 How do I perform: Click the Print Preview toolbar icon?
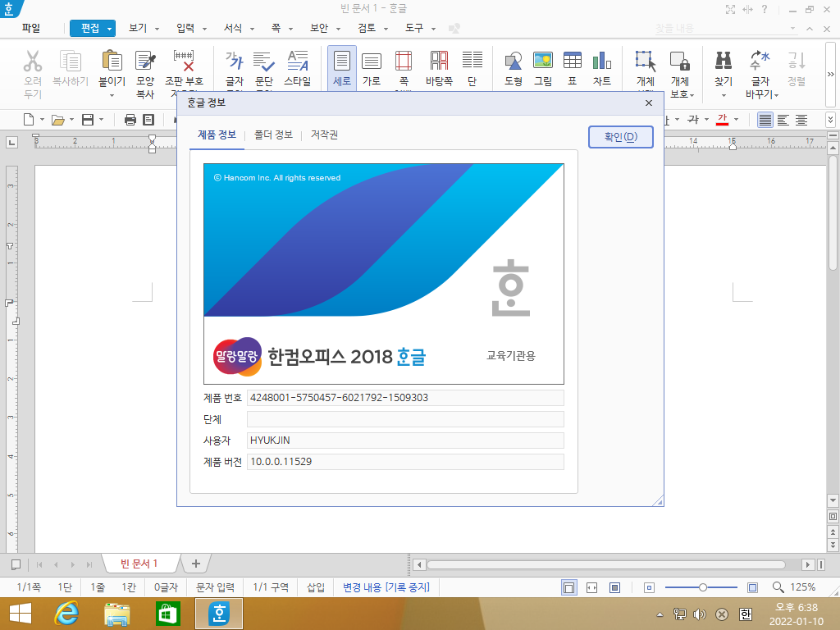click(x=148, y=120)
